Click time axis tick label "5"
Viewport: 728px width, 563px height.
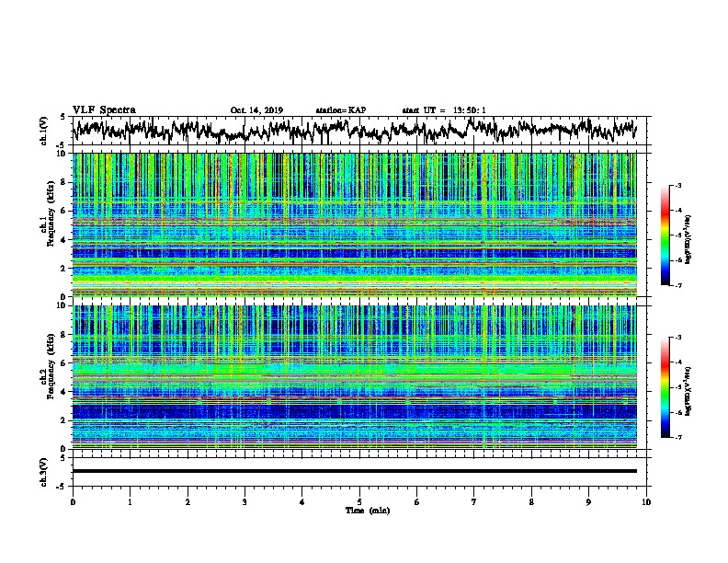coord(359,502)
